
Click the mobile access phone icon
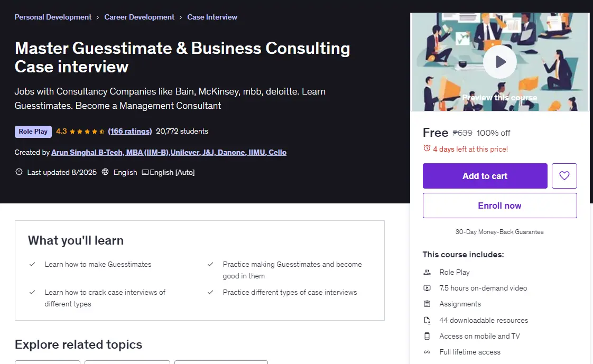[x=427, y=336]
